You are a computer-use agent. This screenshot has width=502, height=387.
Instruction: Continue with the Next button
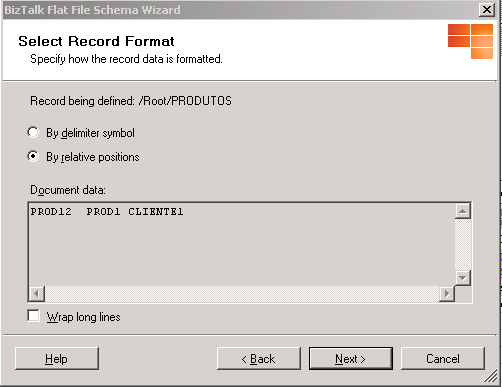click(351, 359)
